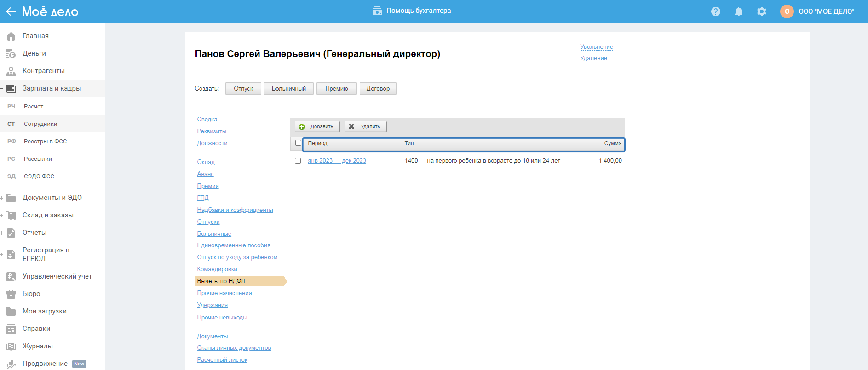868x370 pixels.
Task: Open the Сводка section link
Action: (x=207, y=120)
